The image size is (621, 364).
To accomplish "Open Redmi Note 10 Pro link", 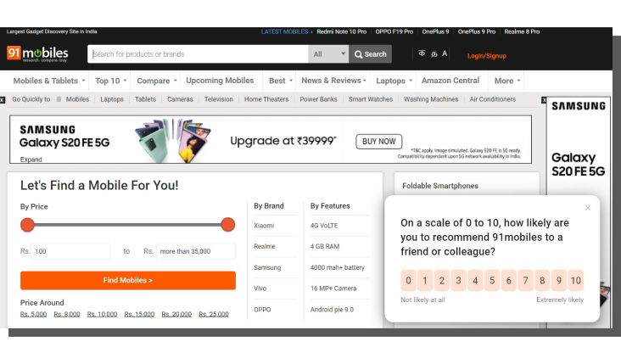I will point(341,31).
